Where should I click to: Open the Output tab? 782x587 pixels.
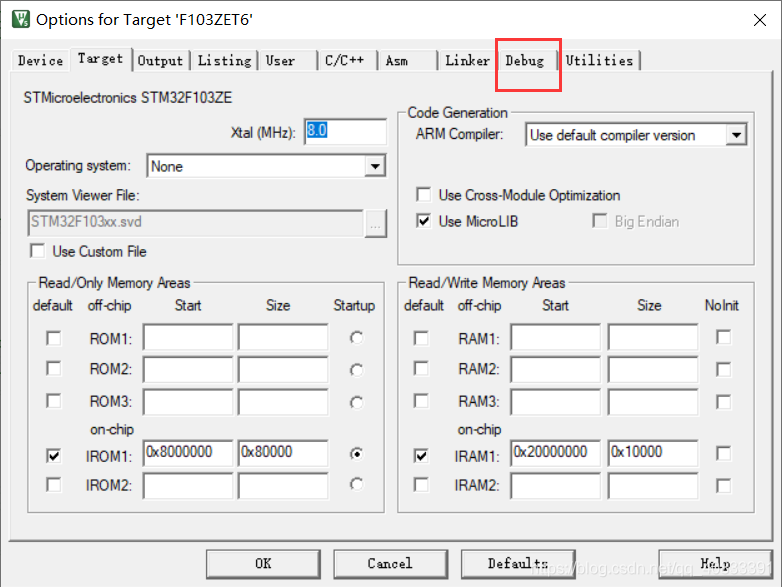(x=160, y=61)
